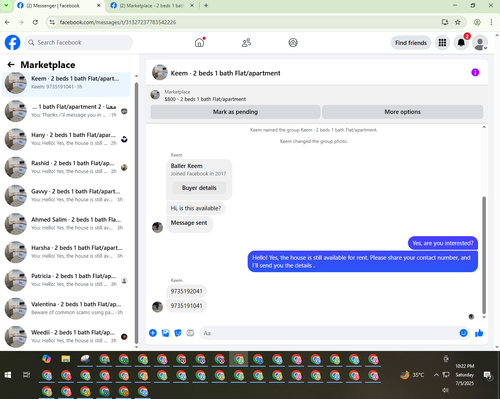500x399 pixels.
Task: Click the 9735191041 message bubble
Action: click(x=187, y=306)
